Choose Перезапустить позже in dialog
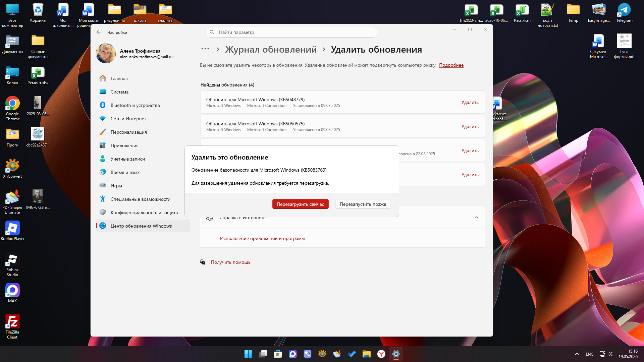644x362 pixels. tap(363, 204)
